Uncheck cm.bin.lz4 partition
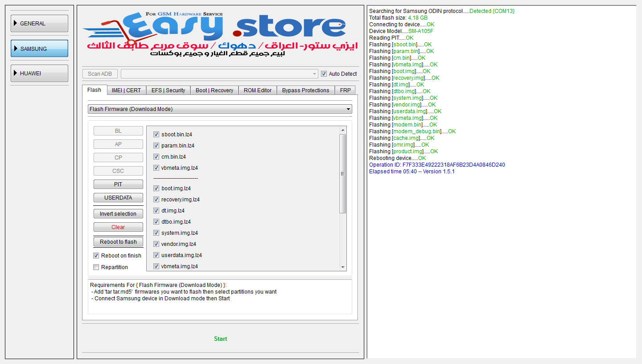The width and height of the screenshot is (642, 364). pyautogui.click(x=156, y=157)
